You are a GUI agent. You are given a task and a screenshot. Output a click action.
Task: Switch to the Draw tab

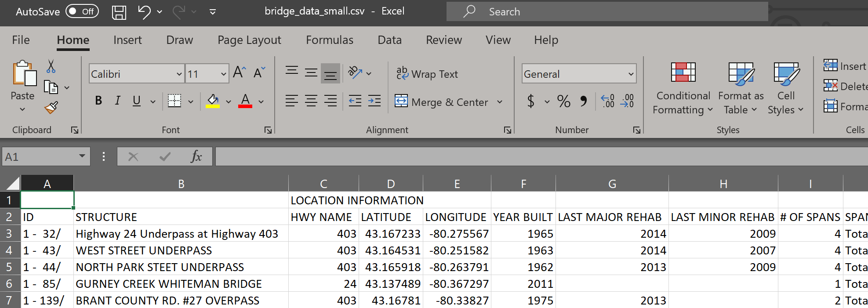[x=179, y=40]
